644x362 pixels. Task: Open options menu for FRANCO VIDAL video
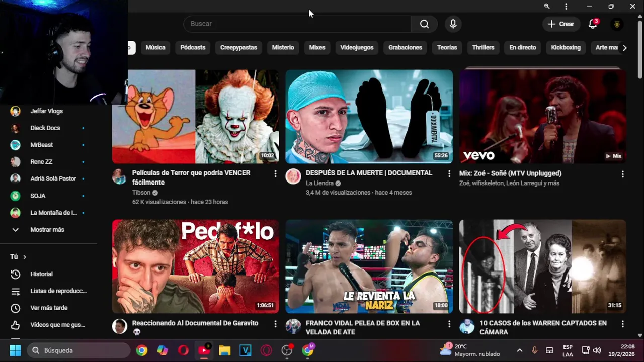coord(449,324)
